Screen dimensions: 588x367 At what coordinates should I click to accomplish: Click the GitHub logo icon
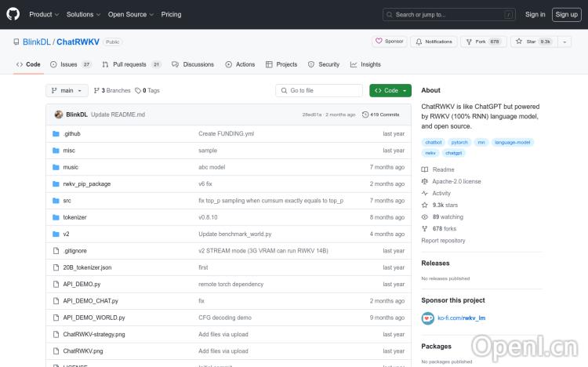click(13, 14)
